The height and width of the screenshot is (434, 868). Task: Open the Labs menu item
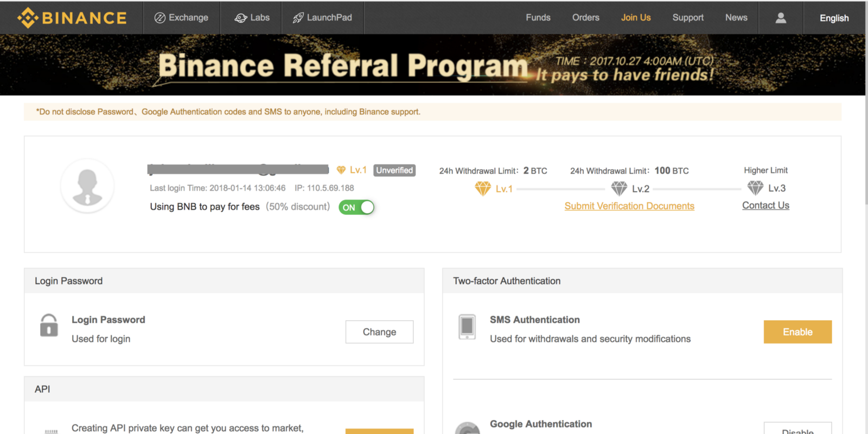(252, 17)
